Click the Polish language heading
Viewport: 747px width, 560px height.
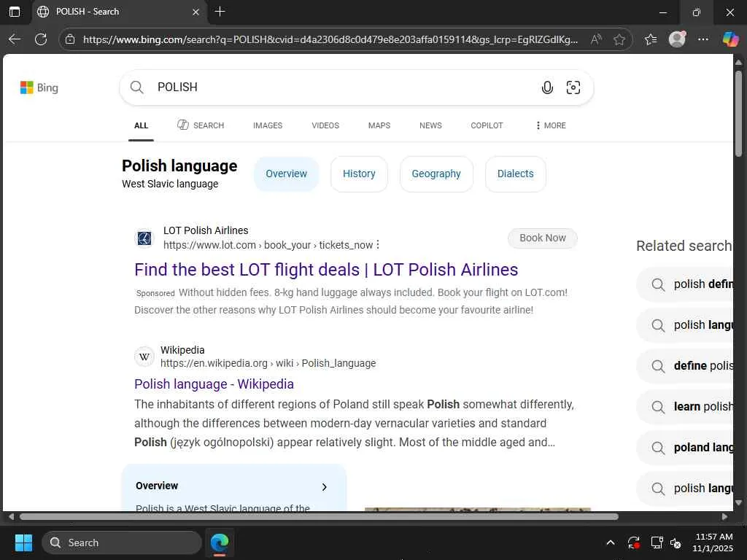pyautogui.click(x=179, y=166)
